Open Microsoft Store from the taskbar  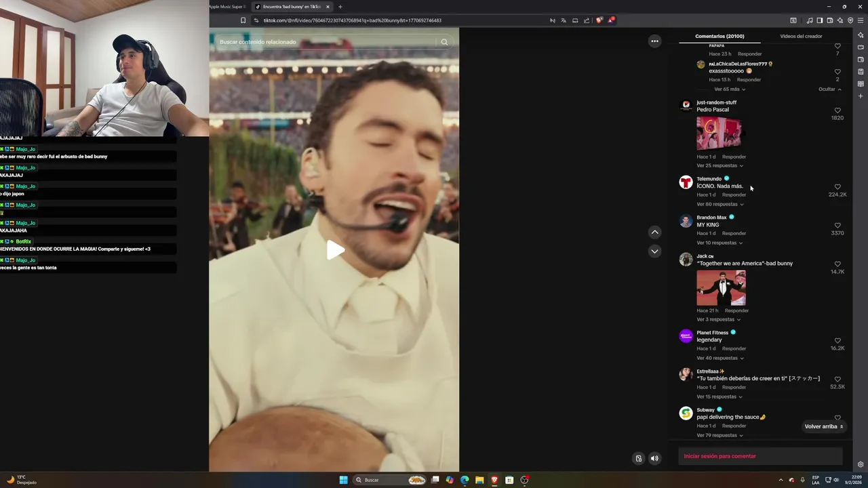[509, 480]
